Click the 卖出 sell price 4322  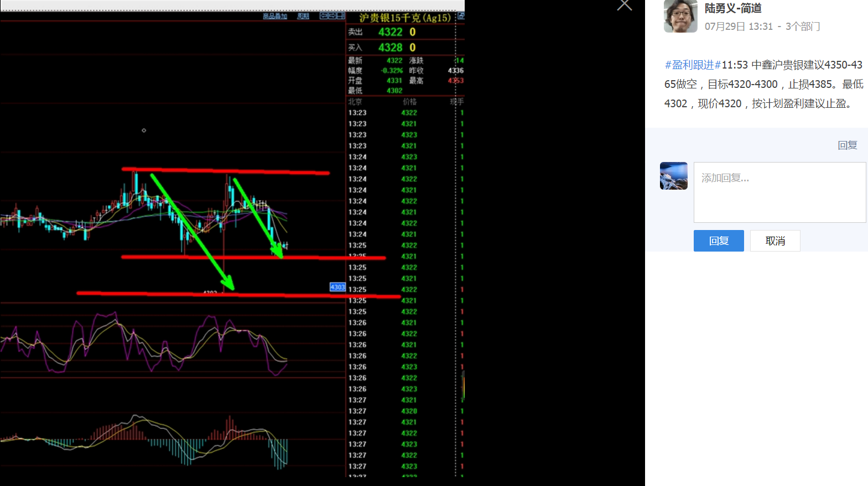pyautogui.click(x=390, y=32)
